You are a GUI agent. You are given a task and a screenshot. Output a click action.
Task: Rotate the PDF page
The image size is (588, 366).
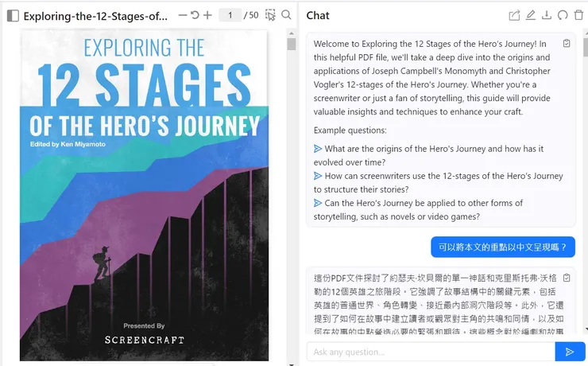(195, 15)
